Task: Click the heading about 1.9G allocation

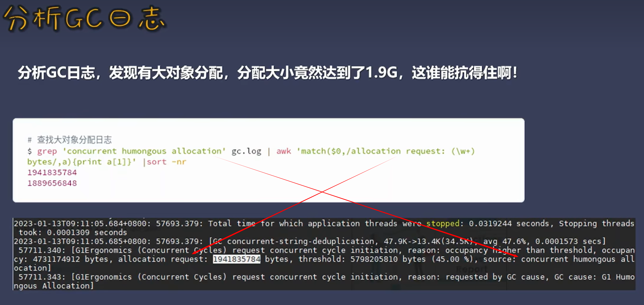Action: (x=267, y=73)
